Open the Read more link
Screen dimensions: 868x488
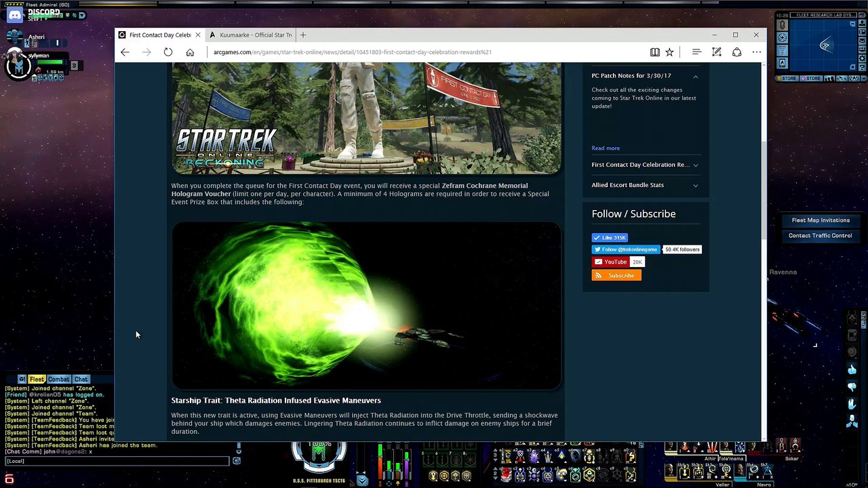(x=606, y=148)
